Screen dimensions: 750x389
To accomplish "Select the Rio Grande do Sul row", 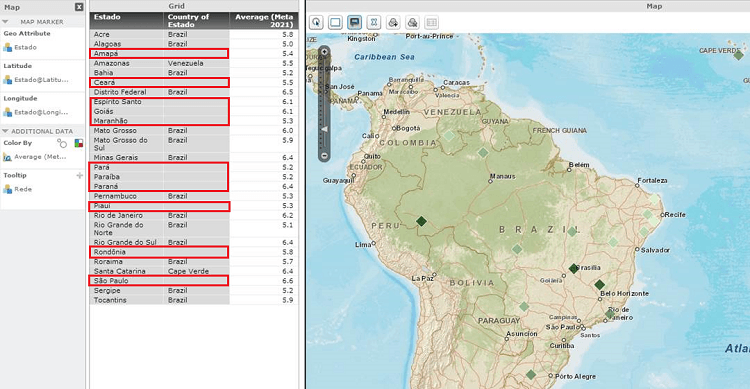I will click(x=194, y=242).
